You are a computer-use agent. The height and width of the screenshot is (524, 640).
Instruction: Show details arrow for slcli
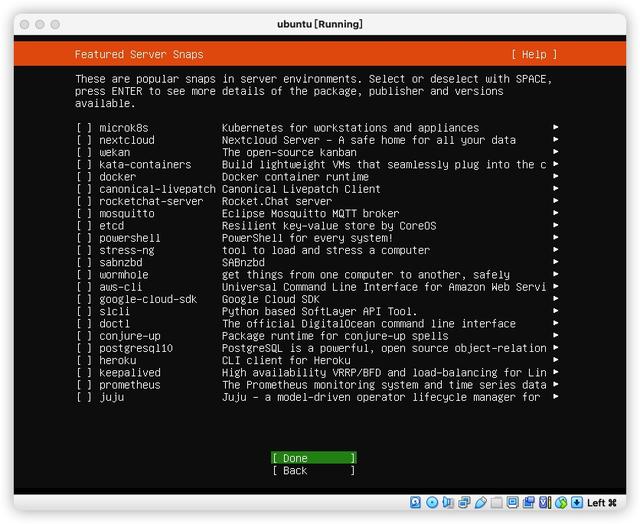(556, 311)
